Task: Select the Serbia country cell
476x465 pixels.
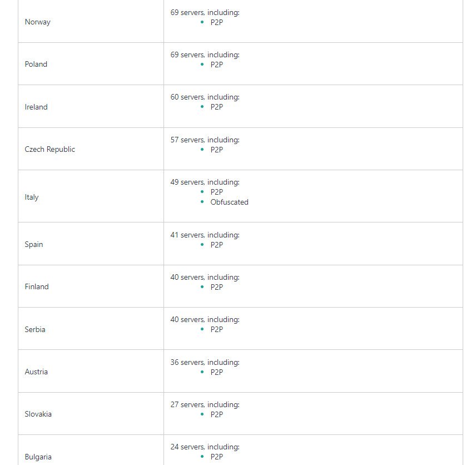Action: click(x=35, y=329)
